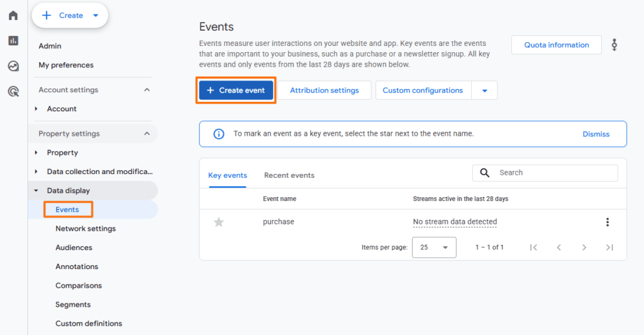Image resolution: width=644 pixels, height=335 pixels.
Task: Open Items per page dropdown
Action: coord(434,247)
